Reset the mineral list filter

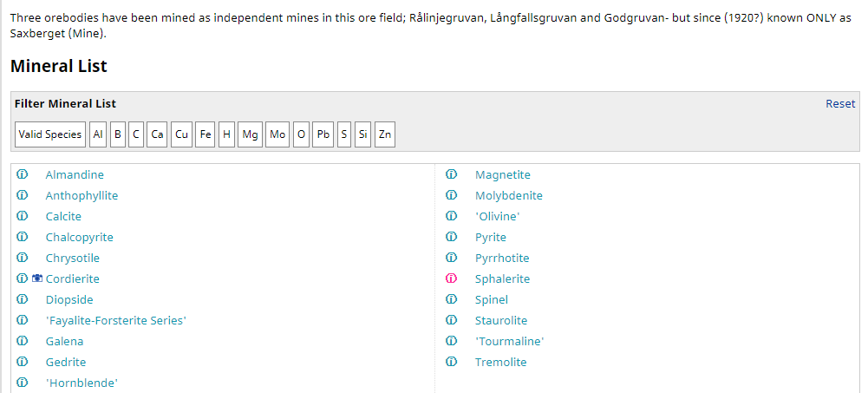(x=839, y=103)
